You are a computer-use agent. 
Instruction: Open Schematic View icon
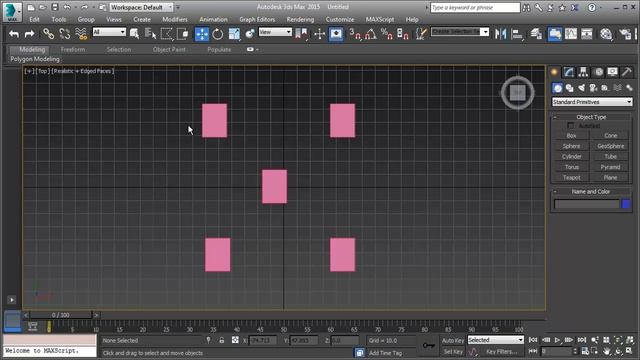click(x=587, y=34)
